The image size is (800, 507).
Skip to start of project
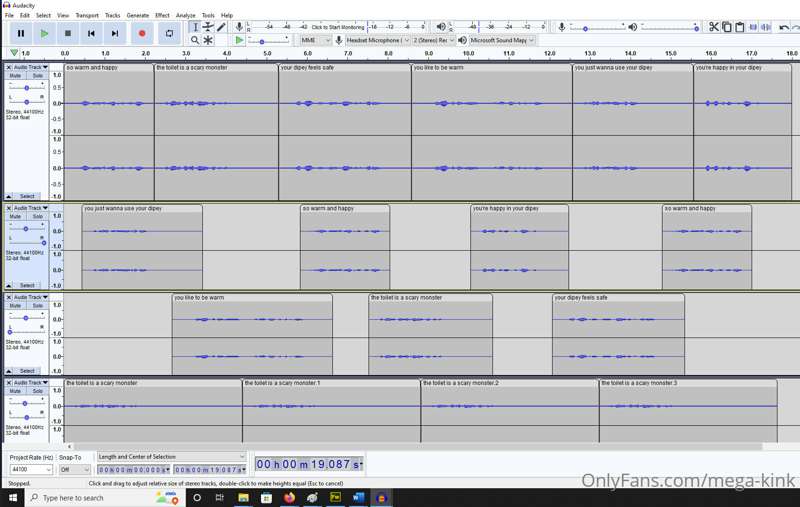91,34
